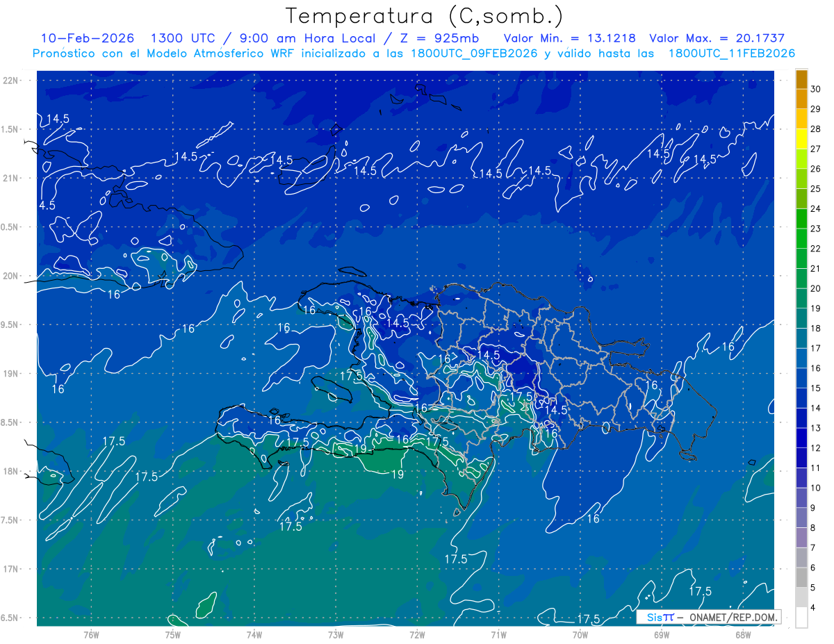Click the 20N latitude axis label
Screen dimensions: 834x644
pos(12,276)
